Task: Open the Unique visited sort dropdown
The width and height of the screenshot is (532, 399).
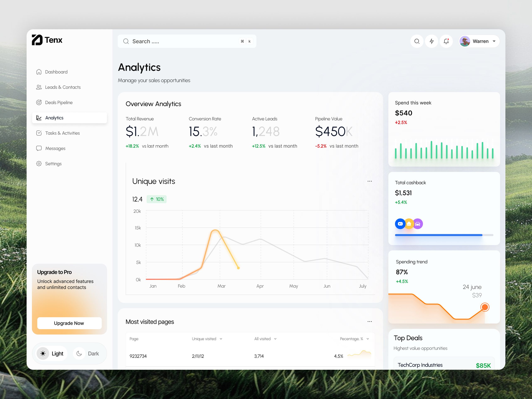Action: (x=221, y=339)
